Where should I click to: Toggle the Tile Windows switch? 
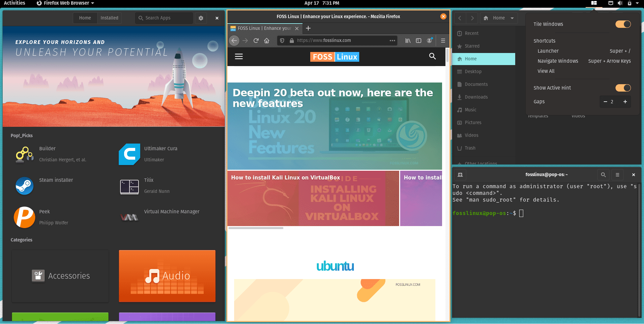pyautogui.click(x=623, y=24)
